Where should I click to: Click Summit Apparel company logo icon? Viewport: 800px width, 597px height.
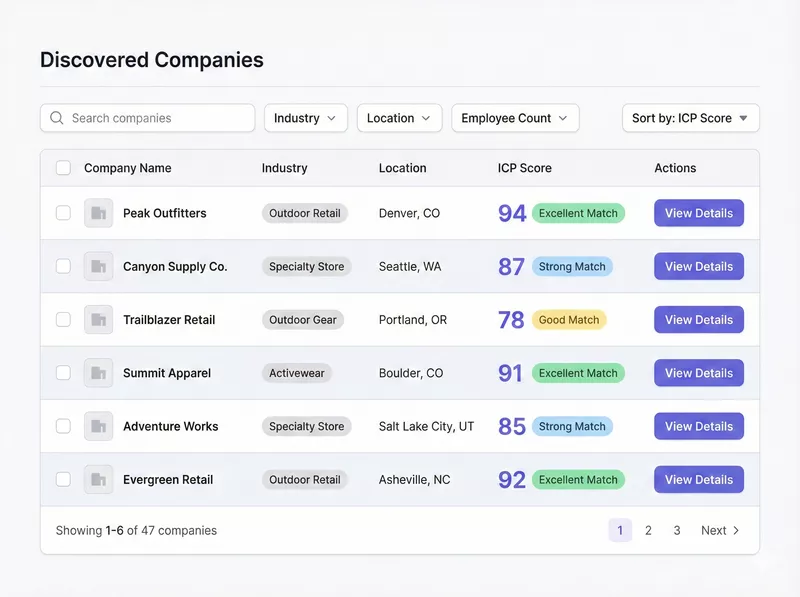click(98, 373)
